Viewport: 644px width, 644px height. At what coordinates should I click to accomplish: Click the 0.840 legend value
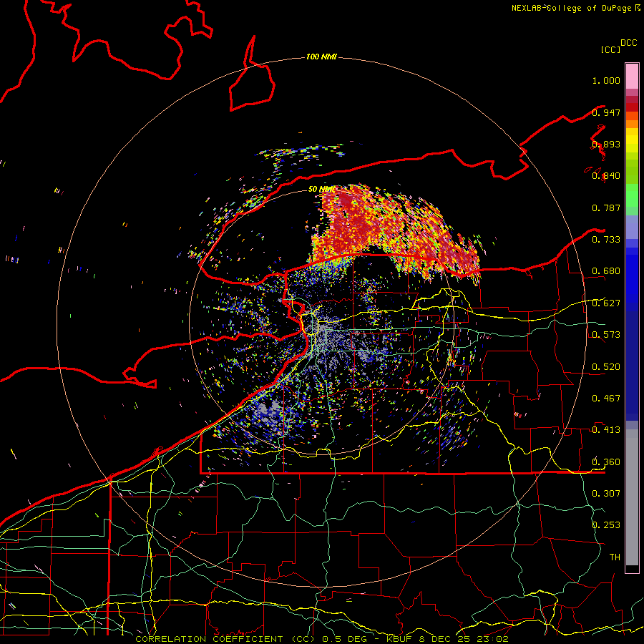[606, 176]
